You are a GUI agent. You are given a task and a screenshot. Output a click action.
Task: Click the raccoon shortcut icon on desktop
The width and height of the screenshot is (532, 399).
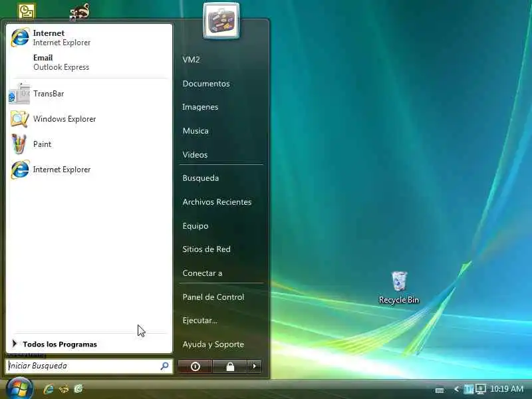tap(80, 11)
